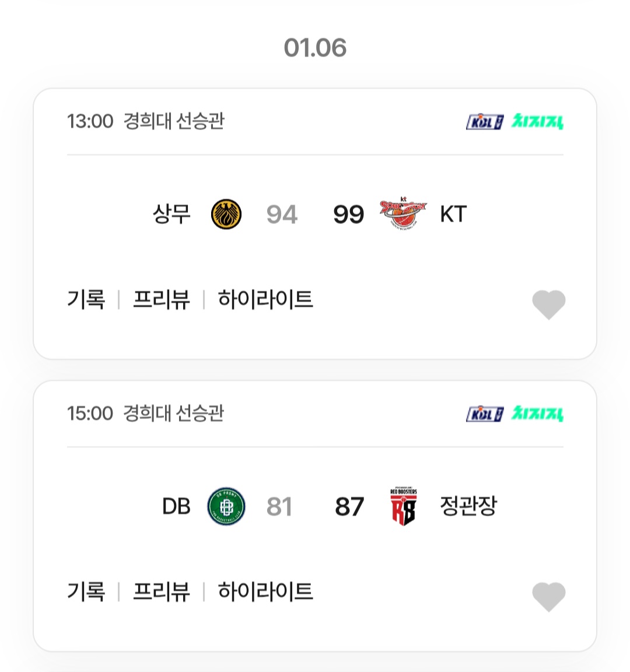Open 프리뷰 for the DB vs 정관장 game
The width and height of the screenshot is (630, 672).
[x=162, y=592]
